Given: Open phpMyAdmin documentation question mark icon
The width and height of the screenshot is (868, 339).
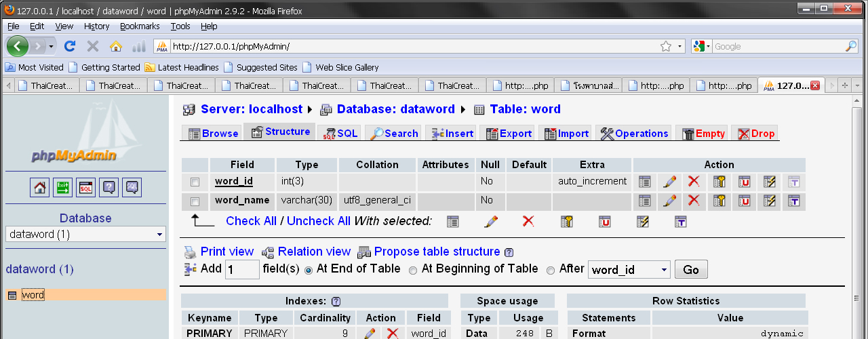Looking at the screenshot, I should pos(109,188).
